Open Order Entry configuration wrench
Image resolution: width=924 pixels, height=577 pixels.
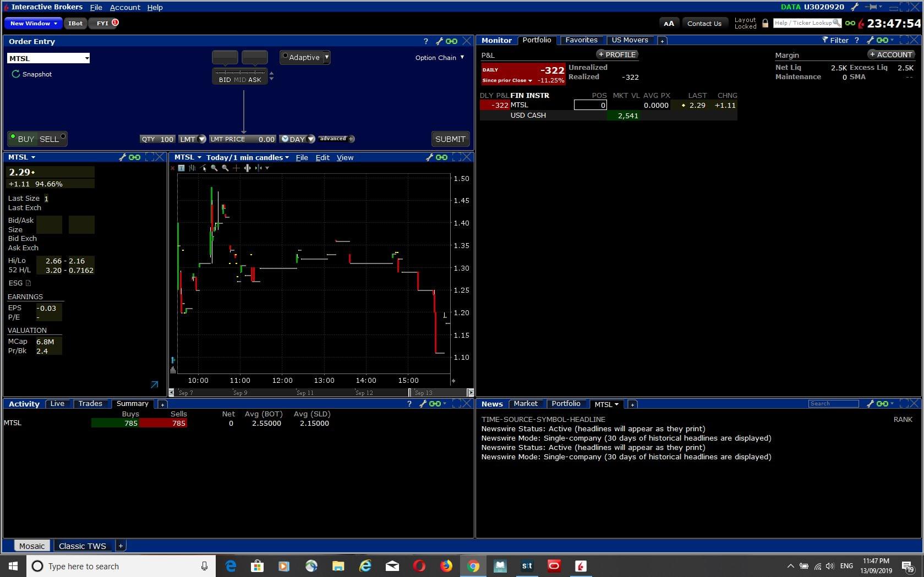pyautogui.click(x=439, y=41)
